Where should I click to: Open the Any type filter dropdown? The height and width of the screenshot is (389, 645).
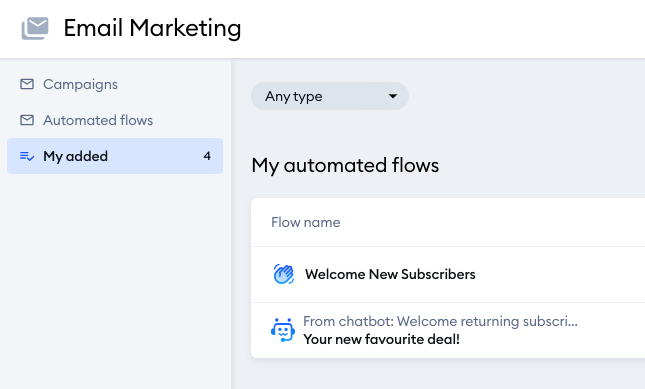click(x=330, y=96)
